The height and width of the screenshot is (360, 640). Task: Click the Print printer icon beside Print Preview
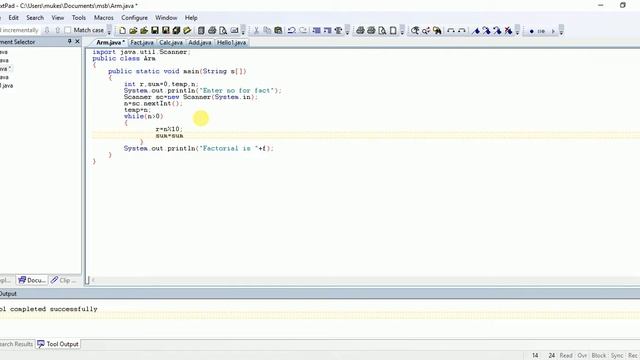point(212,31)
